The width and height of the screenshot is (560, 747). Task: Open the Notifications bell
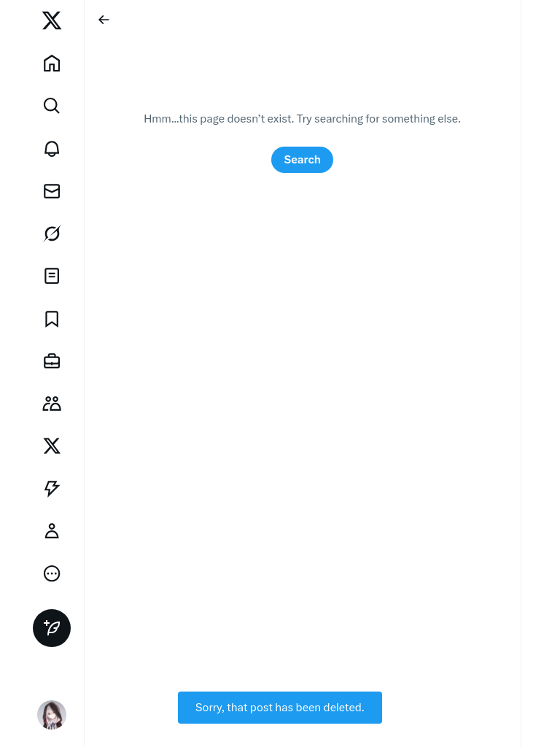pos(52,149)
